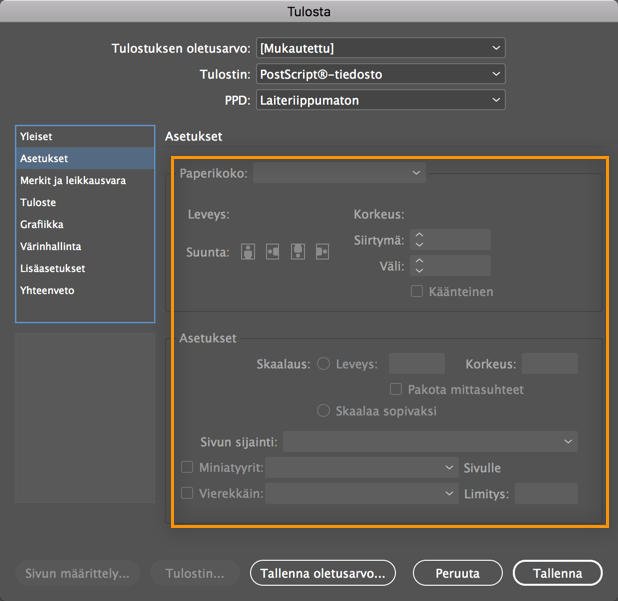Screen dimensions: 618x601
Task: Click the Väli stepper arrows
Action: pos(420,266)
